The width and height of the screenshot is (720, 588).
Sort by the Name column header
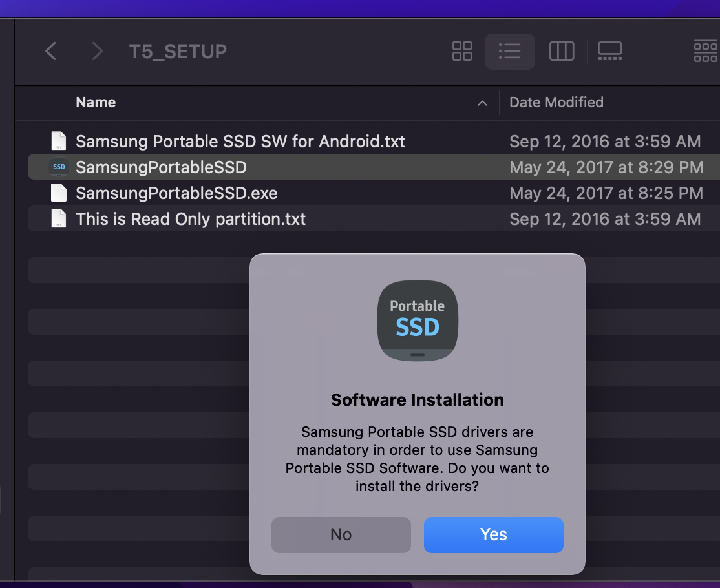pos(96,102)
